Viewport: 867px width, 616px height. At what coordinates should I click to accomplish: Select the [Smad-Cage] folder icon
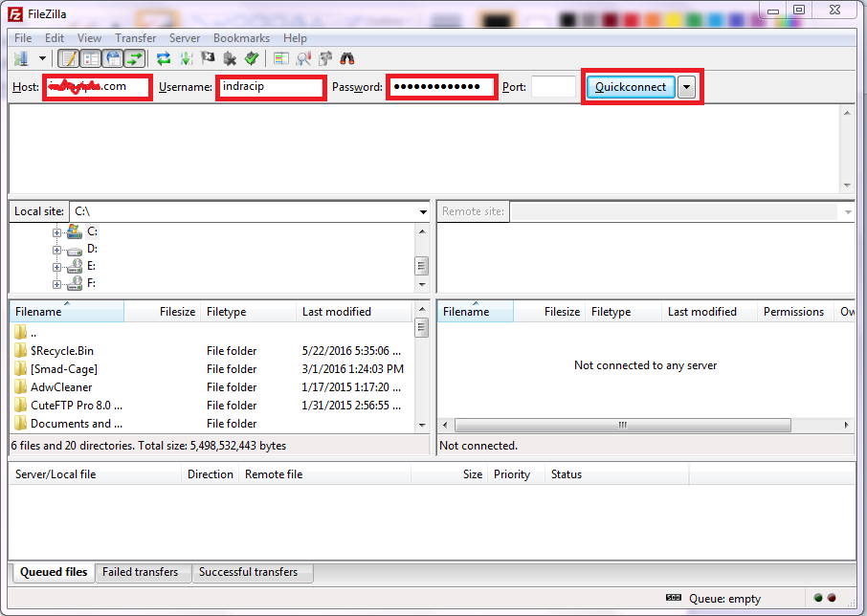[20, 368]
